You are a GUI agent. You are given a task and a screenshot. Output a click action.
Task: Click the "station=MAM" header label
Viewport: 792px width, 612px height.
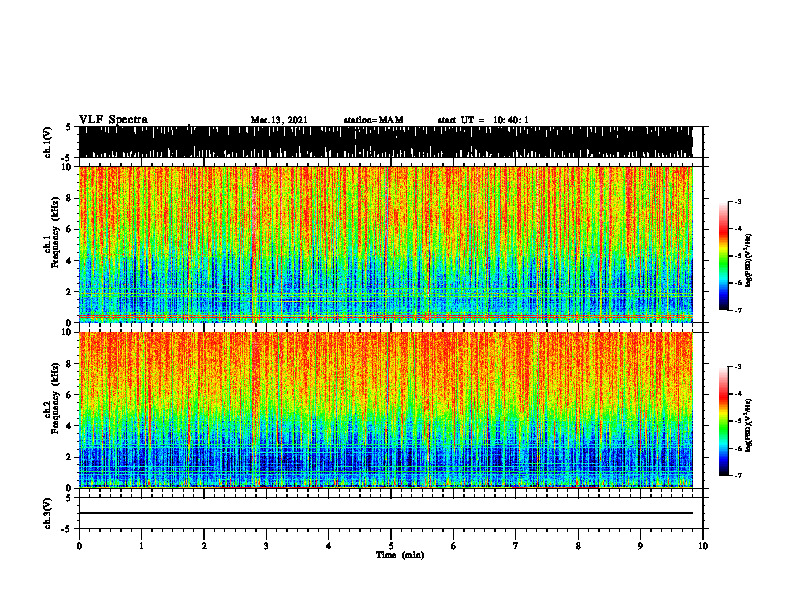point(374,120)
